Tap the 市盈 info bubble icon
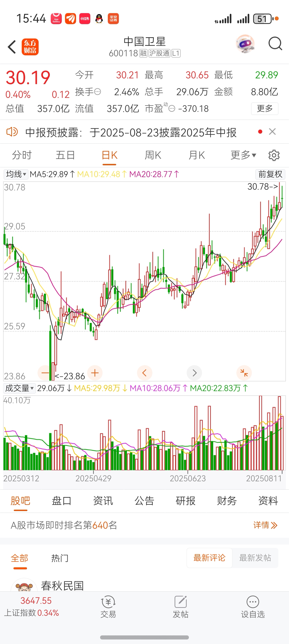 [x=172, y=109]
